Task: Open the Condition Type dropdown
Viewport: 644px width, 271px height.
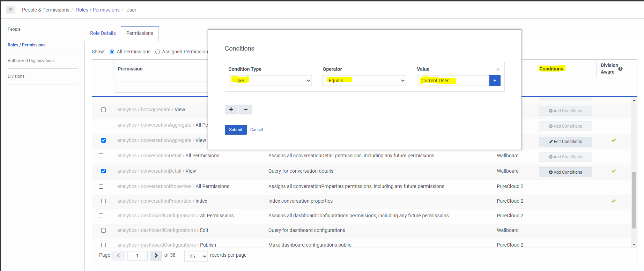Action: (270, 81)
